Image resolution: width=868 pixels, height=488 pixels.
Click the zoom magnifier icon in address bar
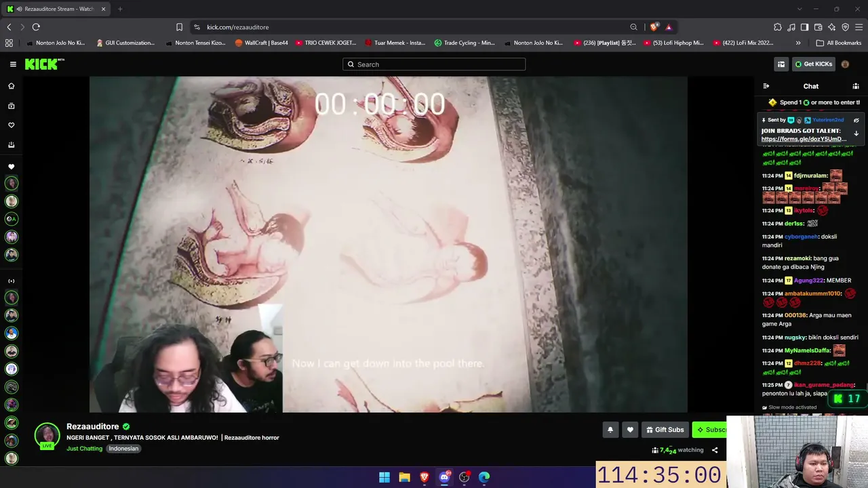(x=633, y=27)
